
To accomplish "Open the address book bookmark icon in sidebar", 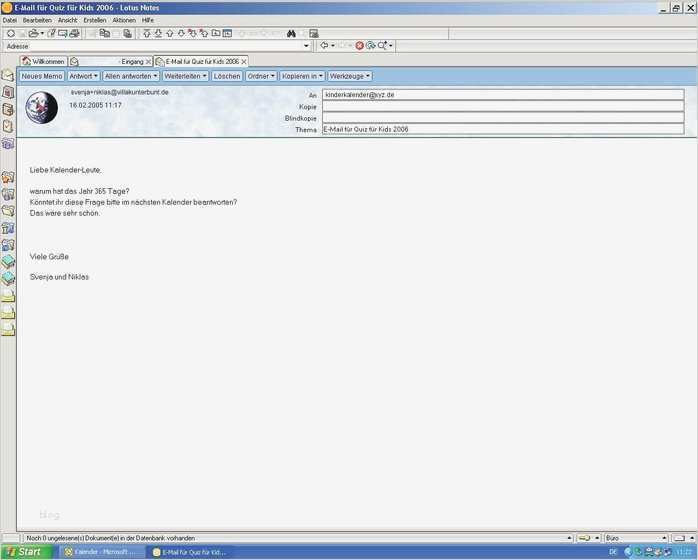I will (x=8, y=110).
